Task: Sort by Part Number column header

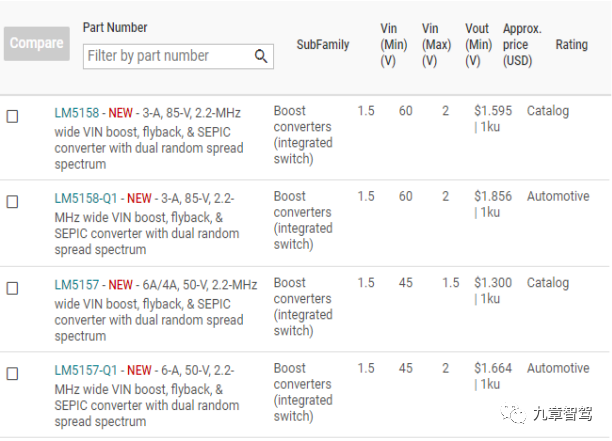Action: click(x=115, y=28)
